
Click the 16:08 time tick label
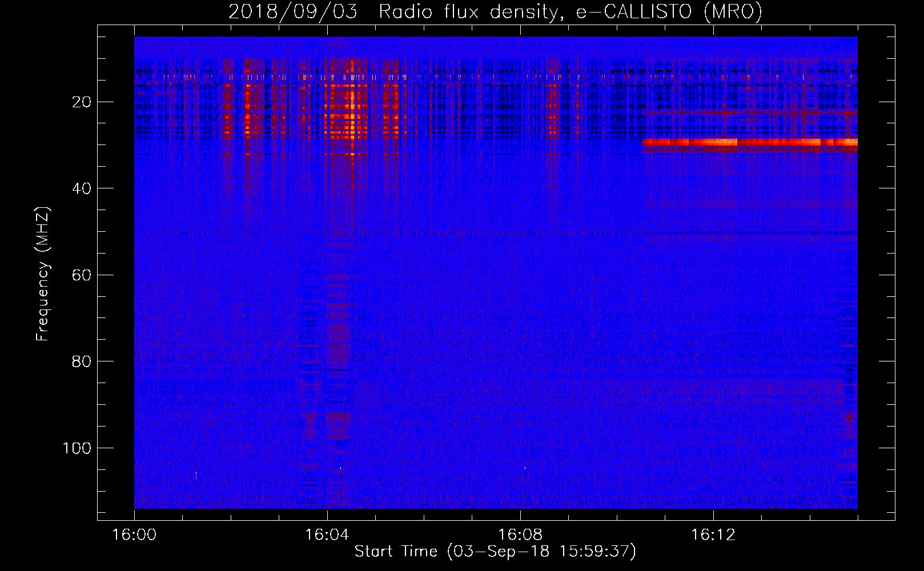click(x=520, y=535)
